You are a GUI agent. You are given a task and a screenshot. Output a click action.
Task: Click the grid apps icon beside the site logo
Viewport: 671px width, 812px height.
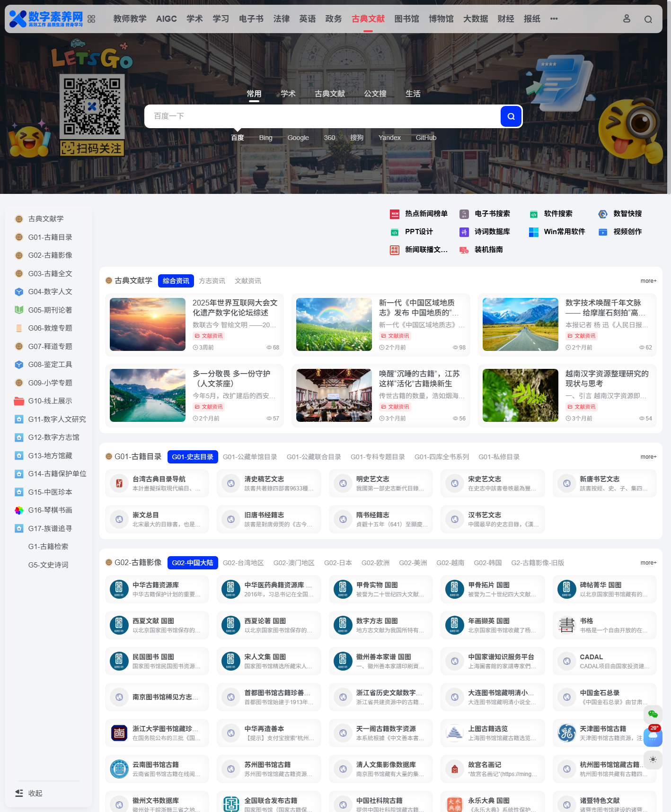click(91, 19)
